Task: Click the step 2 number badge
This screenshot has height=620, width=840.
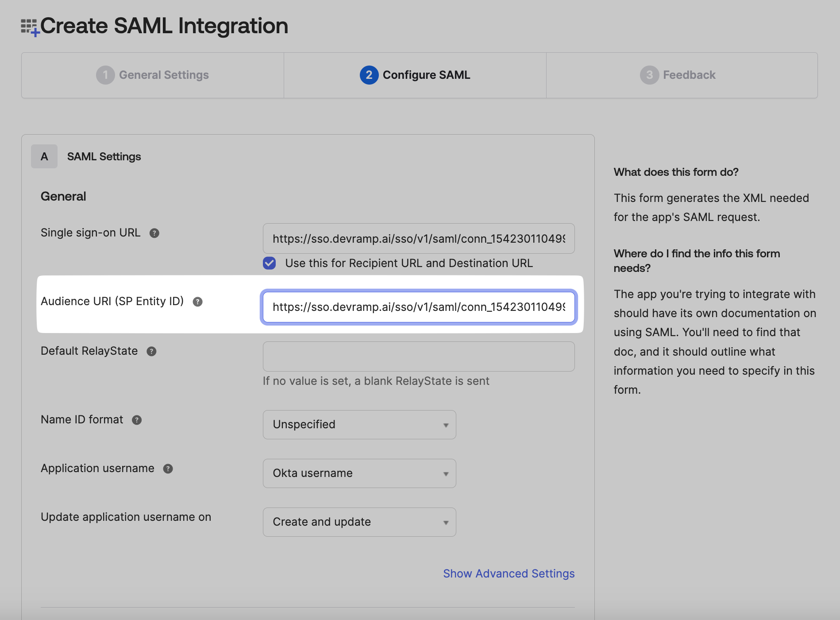Action: [369, 75]
